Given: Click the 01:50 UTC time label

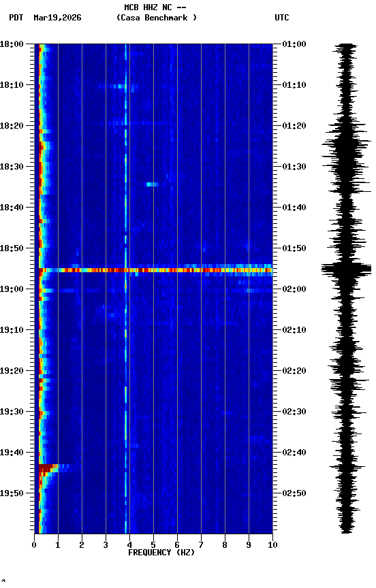Looking at the screenshot, I should 294,248.
